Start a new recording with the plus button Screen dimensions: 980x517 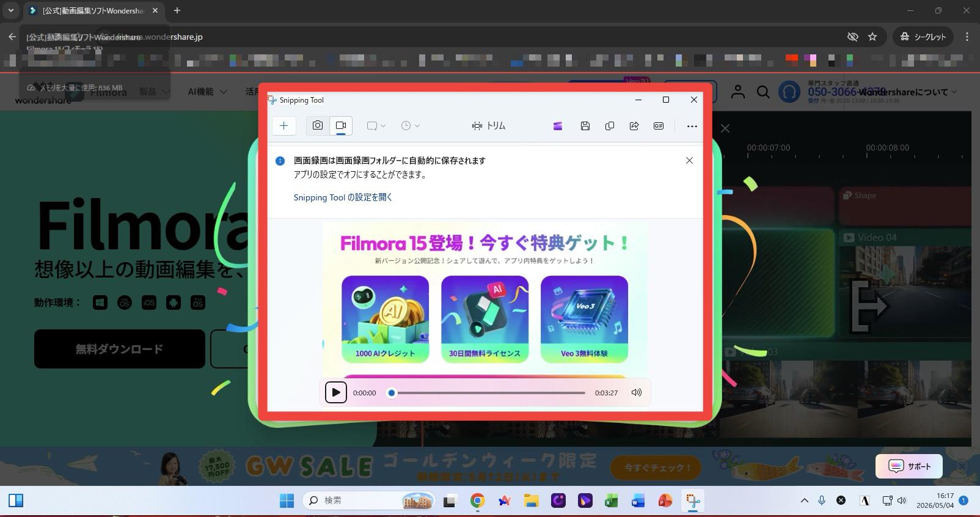click(284, 126)
